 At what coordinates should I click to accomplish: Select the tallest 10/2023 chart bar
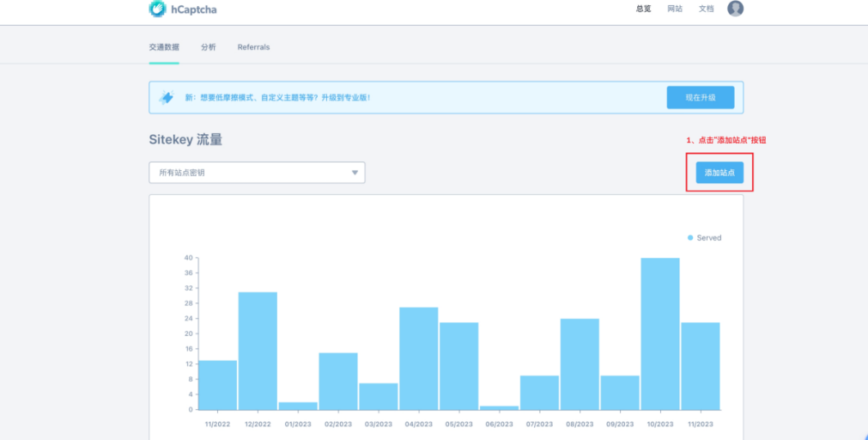(660, 333)
